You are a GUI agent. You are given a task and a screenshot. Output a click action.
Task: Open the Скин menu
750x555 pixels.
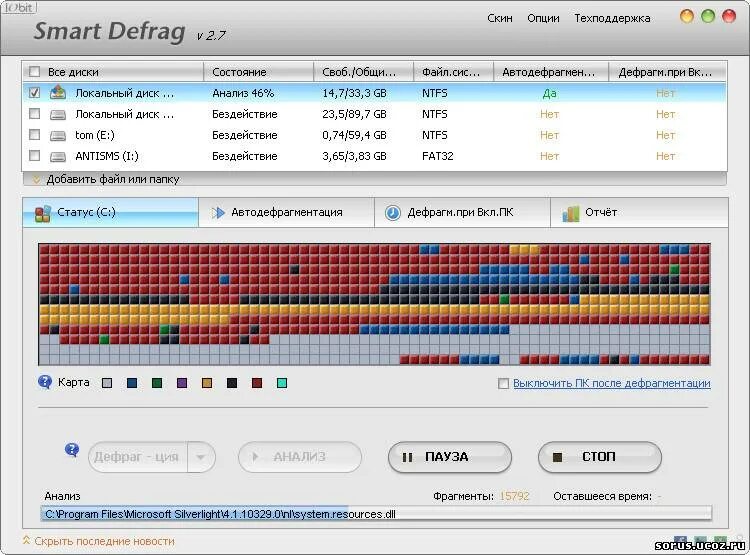[x=500, y=18]
